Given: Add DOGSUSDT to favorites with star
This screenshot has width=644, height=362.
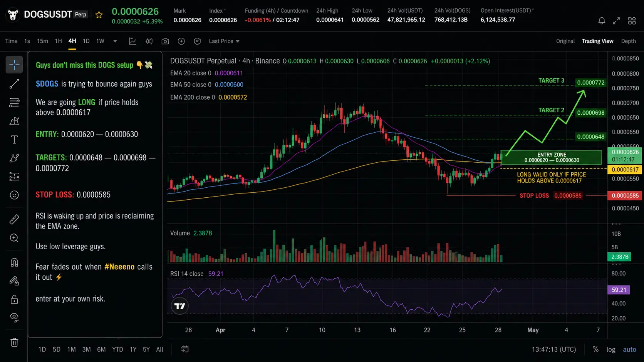Looking at the screenshot, I should pyautogui.click(x=99, y=15).
